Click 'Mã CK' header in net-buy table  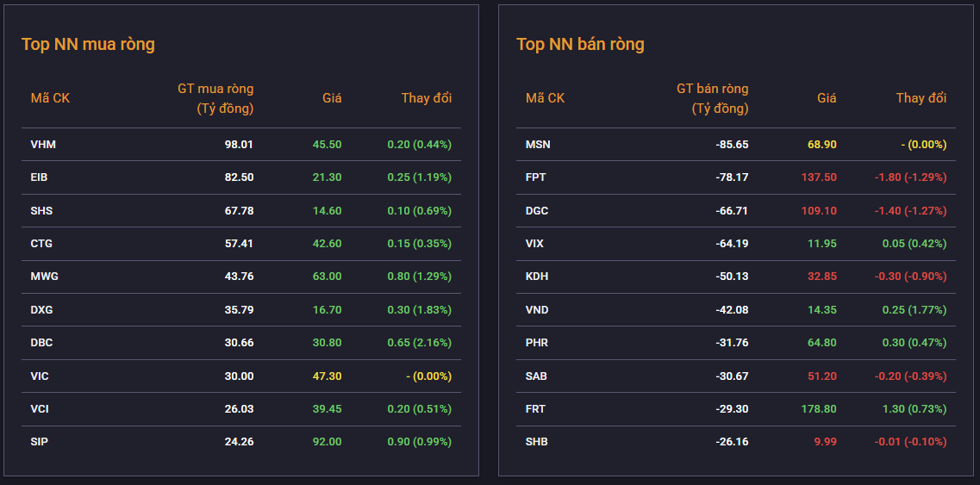[51, 98]
